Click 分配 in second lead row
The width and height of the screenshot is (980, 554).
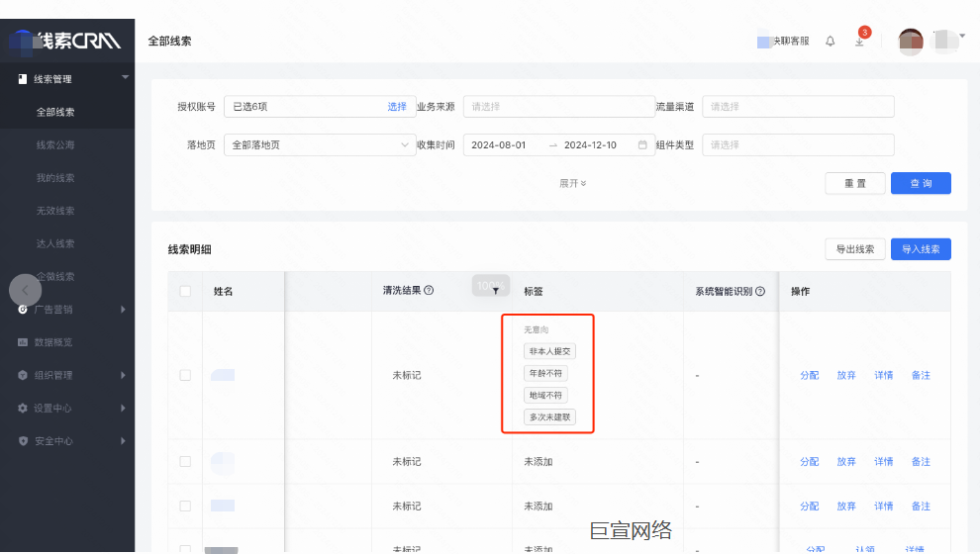810,461
